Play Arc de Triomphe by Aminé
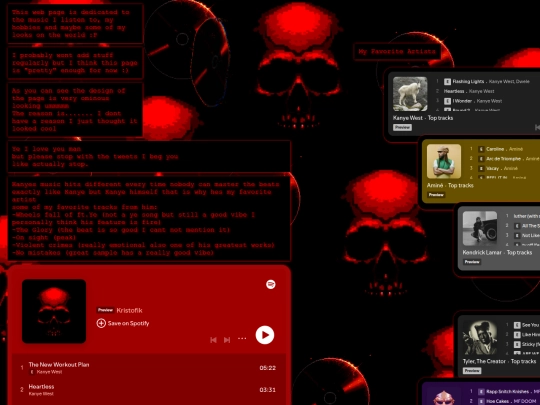Screen dimensions: 540x405 click(x=503, y=159)
